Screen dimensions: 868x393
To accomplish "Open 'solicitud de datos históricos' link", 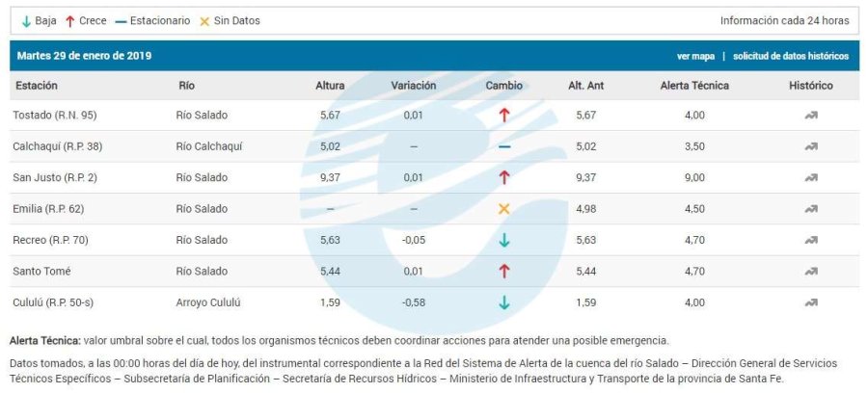I will point(790,56).
